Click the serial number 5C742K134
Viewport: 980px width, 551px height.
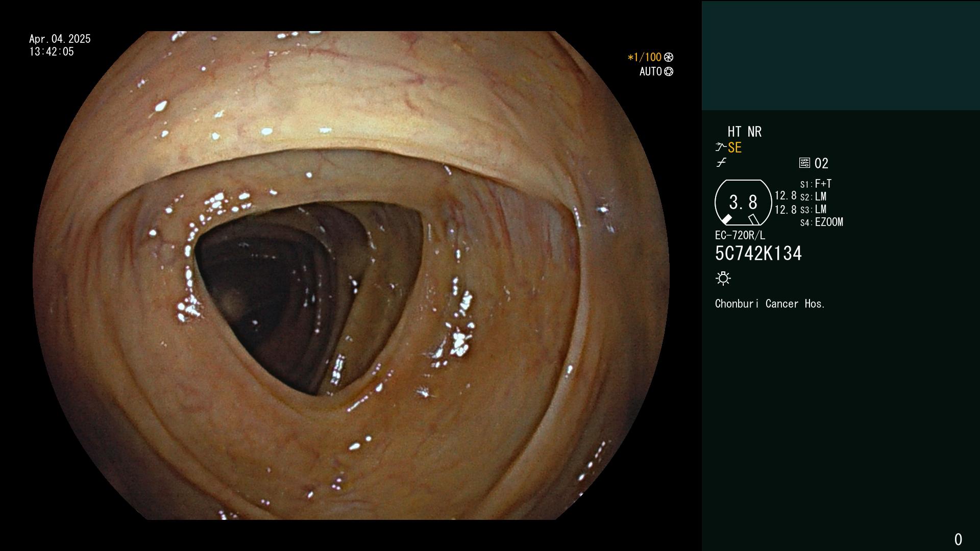coord(758,254)
